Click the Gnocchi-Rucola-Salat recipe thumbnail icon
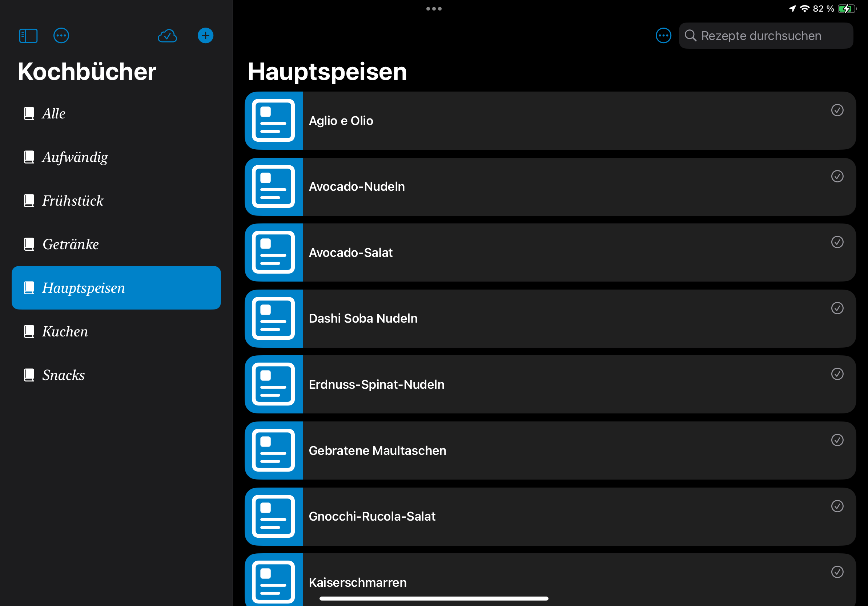868x606 pixels. pyautogui.click(x=273, y=517)
